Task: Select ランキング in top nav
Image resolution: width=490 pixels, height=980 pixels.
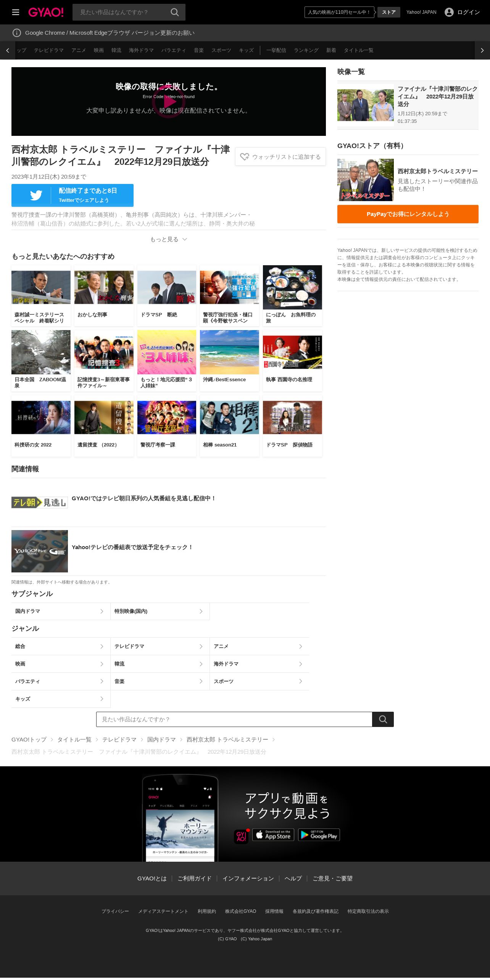Action: (x=306, y=50)
